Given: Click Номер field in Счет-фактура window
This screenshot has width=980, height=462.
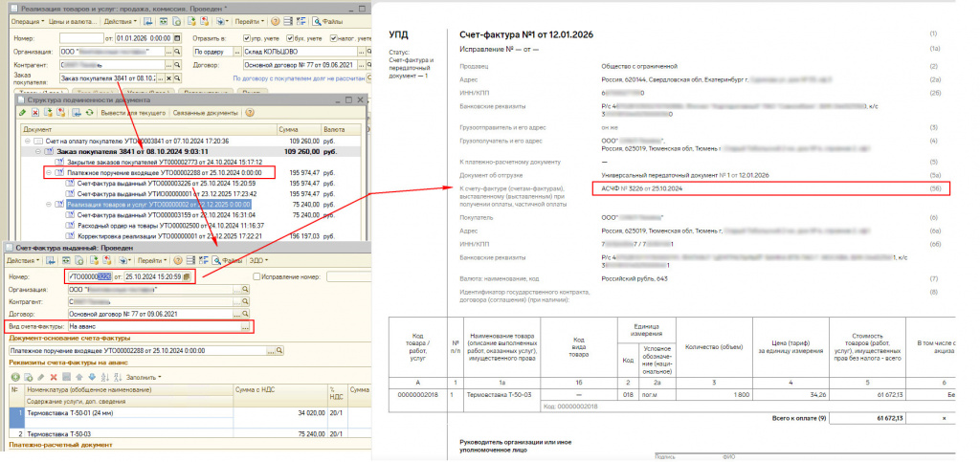Looking at the screenshot, I should 93,276.
